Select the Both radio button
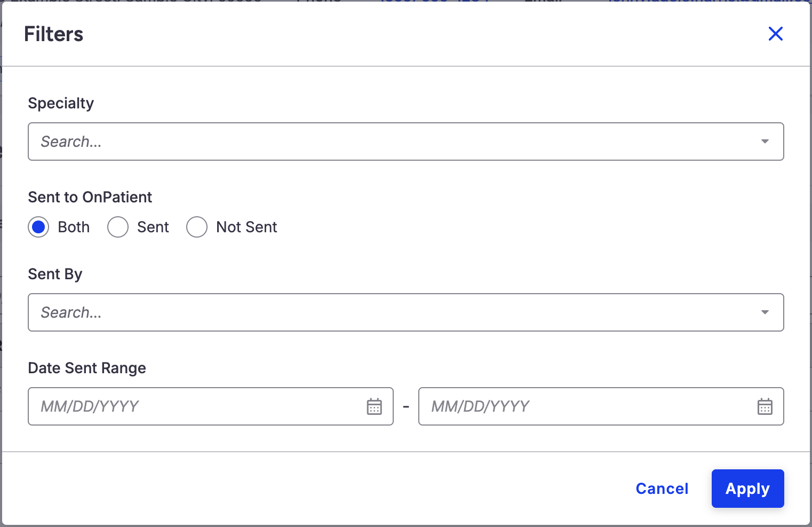Screen dimensions: 812x527 tap(38, 227)
